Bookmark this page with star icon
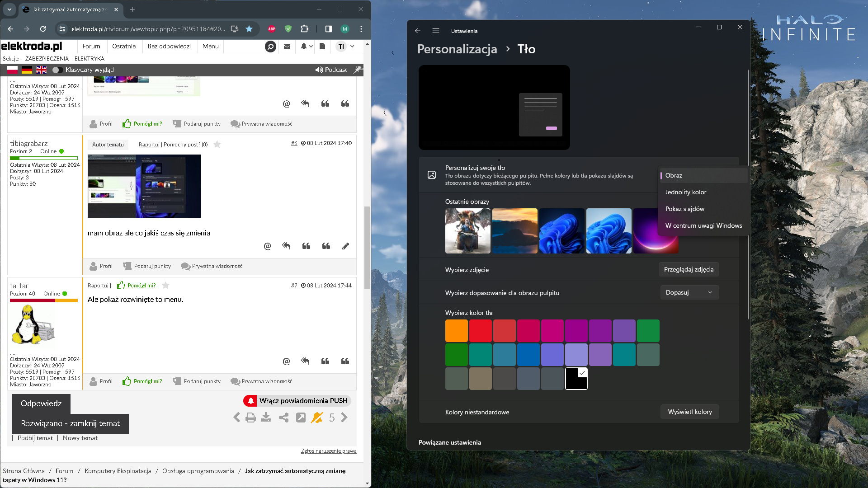This screenshot has height=488, width=868. (x=249, y=29)
